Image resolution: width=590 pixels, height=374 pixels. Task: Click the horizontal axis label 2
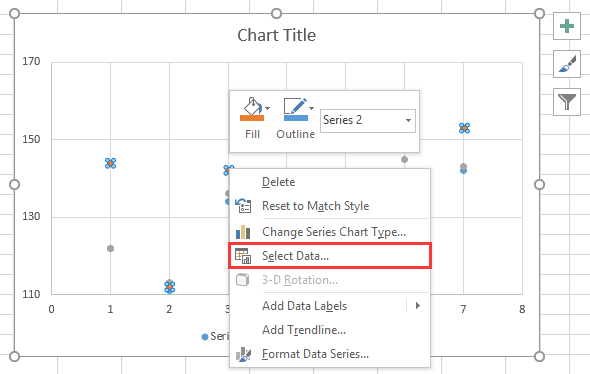[169, 309]
